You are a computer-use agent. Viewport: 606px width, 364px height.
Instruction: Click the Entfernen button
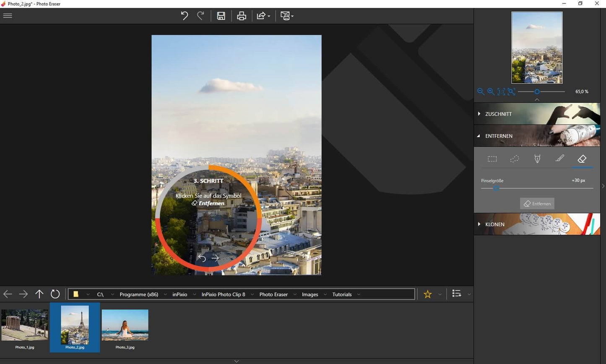(x=537, y=204)
